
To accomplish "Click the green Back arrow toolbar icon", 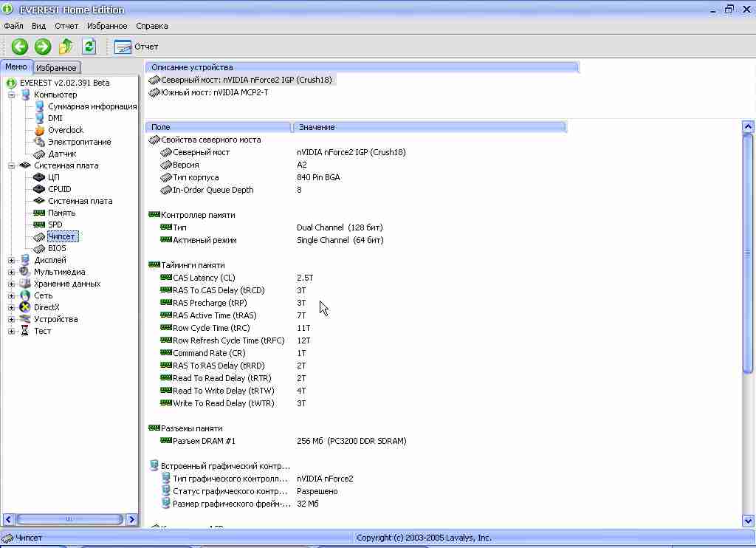I will (x=19, y=47).
